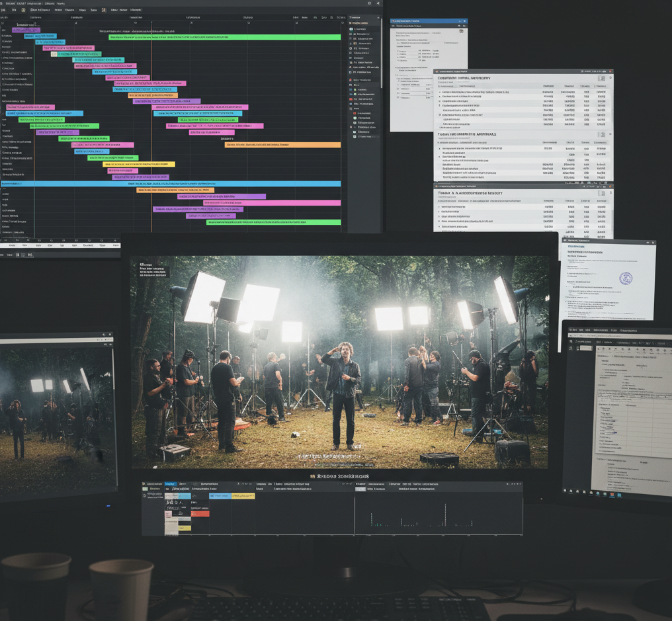
Task: Select the highlighted blue tab in the bottom timeline panel
Action: coord(170,484)
